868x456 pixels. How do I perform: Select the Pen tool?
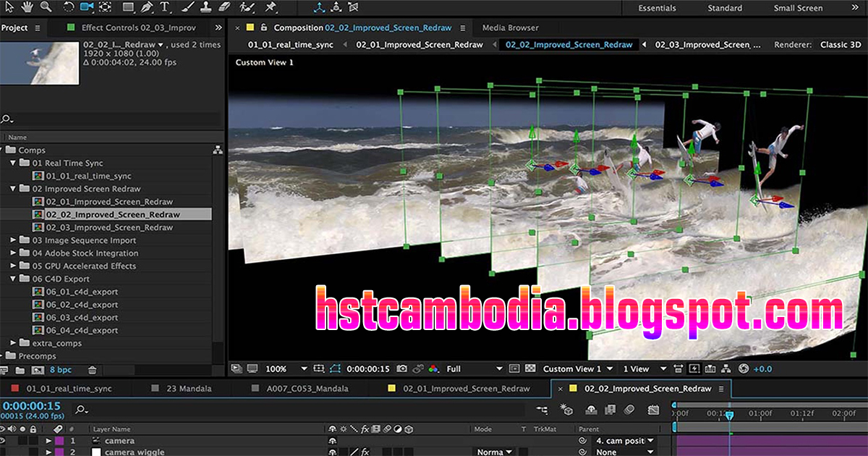click(x=148, y=7)
